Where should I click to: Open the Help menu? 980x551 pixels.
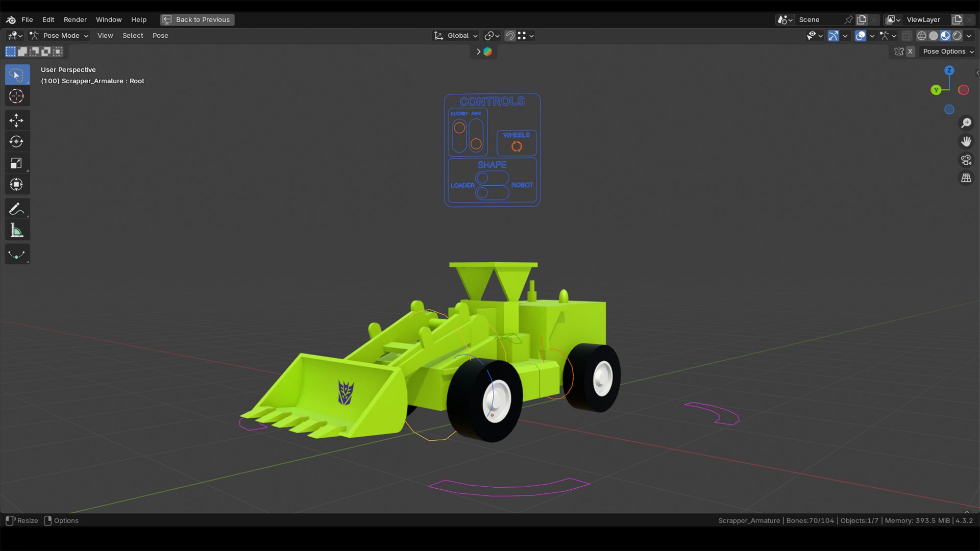tap(139, 20)
